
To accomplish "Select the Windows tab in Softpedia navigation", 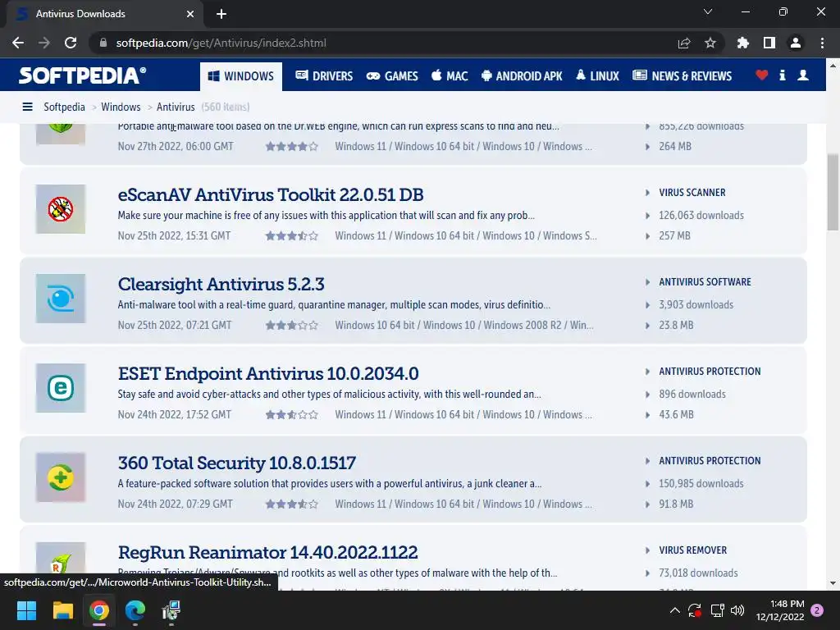I will coord(241,76).
